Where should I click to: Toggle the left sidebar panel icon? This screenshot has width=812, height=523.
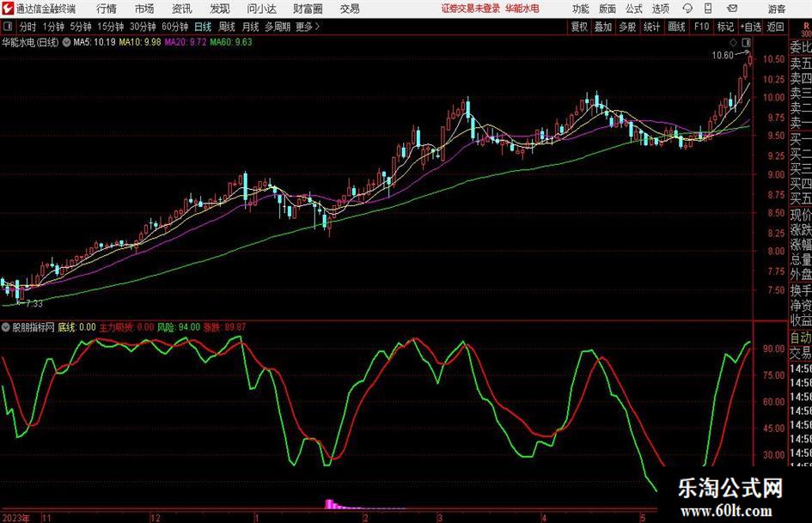pos(9,27)
